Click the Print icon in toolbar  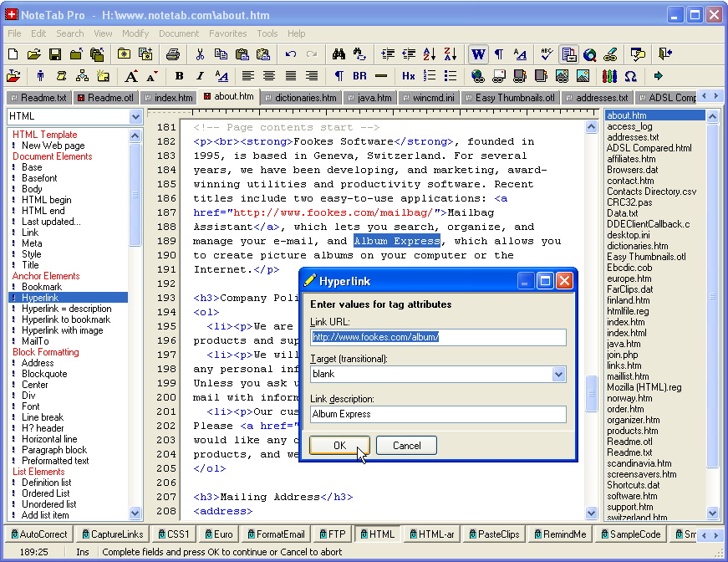[173, 54]
